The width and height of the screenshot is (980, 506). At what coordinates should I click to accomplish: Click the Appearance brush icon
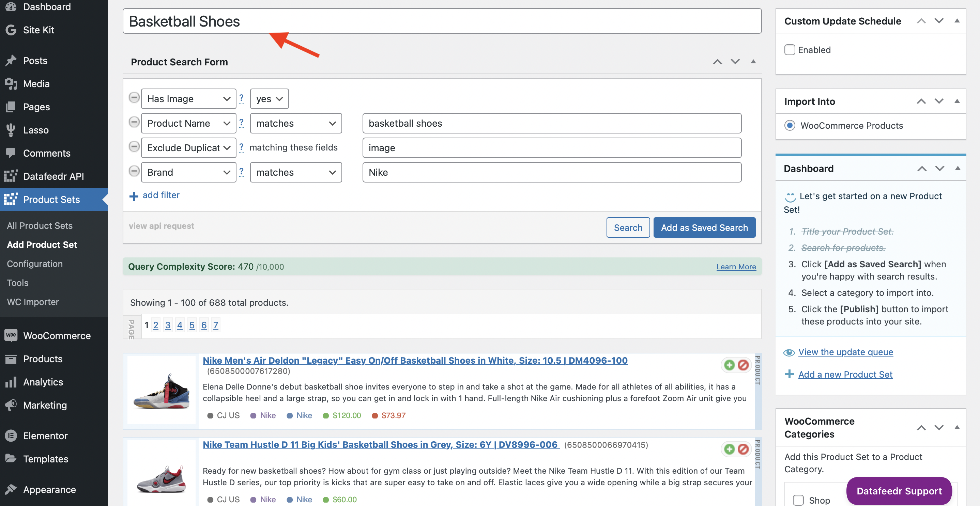pyautogui.click(x=11, y=489)
